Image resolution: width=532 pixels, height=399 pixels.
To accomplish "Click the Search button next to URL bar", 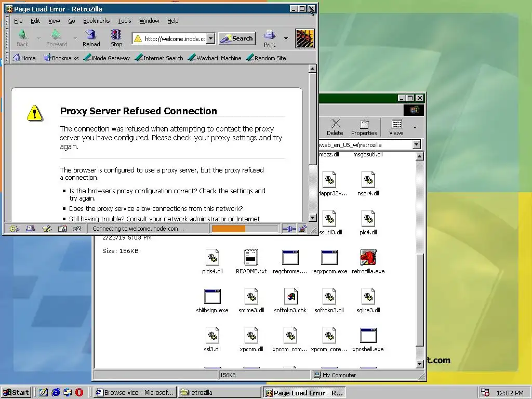I will 237,38.
